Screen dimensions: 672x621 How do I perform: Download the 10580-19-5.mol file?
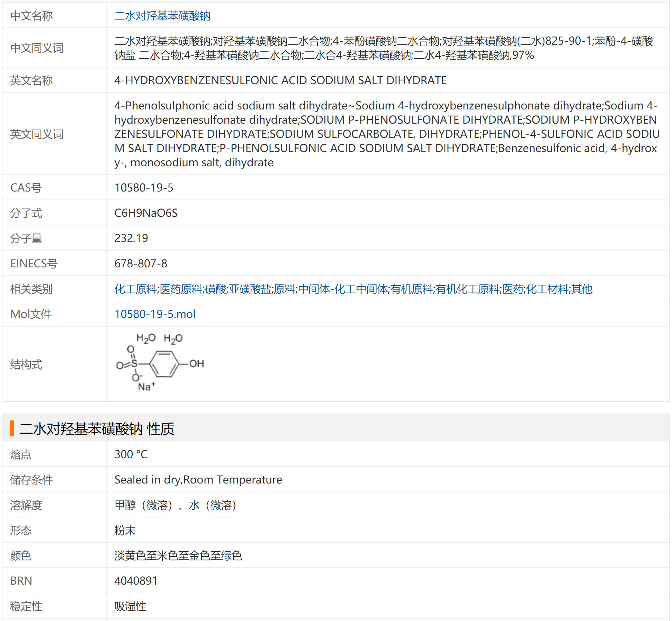[155, 314]
